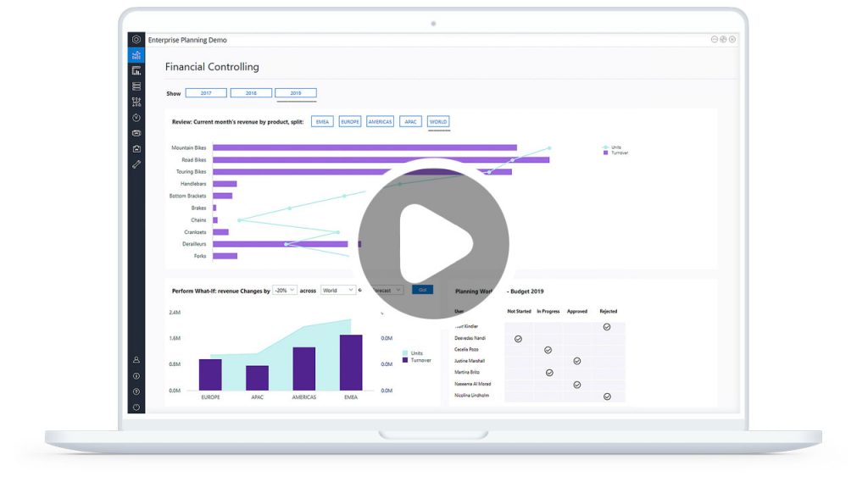Click the "Rejected" column header
This screenshot has height=488, width=868.
pos(609,312)
